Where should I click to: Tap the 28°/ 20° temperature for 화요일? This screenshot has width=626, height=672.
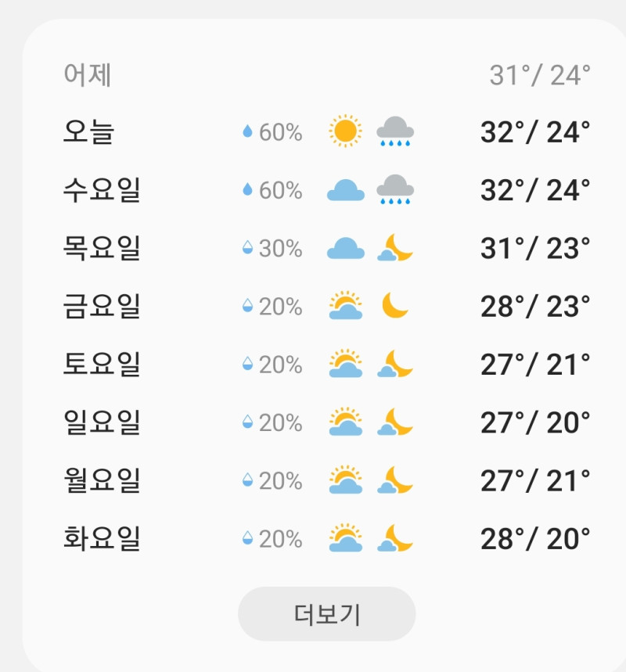[535, 539]
